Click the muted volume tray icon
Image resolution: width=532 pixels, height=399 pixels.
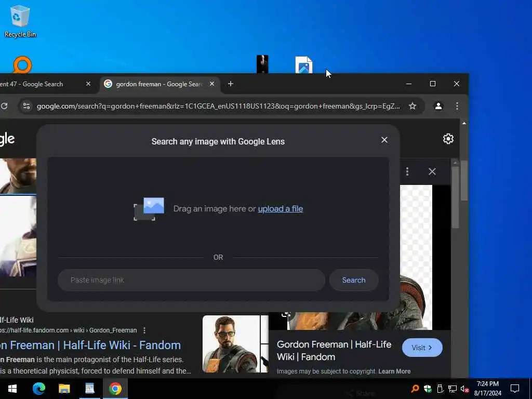[464, 389]
